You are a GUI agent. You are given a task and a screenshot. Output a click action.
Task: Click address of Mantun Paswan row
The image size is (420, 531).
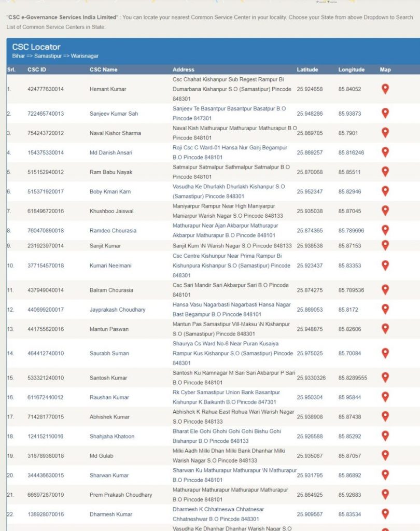coord(231,329)
